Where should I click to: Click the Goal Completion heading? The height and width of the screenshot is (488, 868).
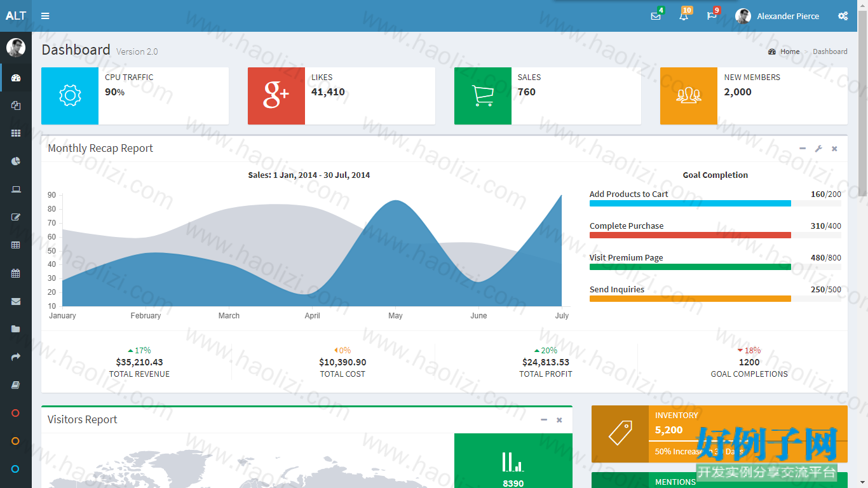click(715, 175)
